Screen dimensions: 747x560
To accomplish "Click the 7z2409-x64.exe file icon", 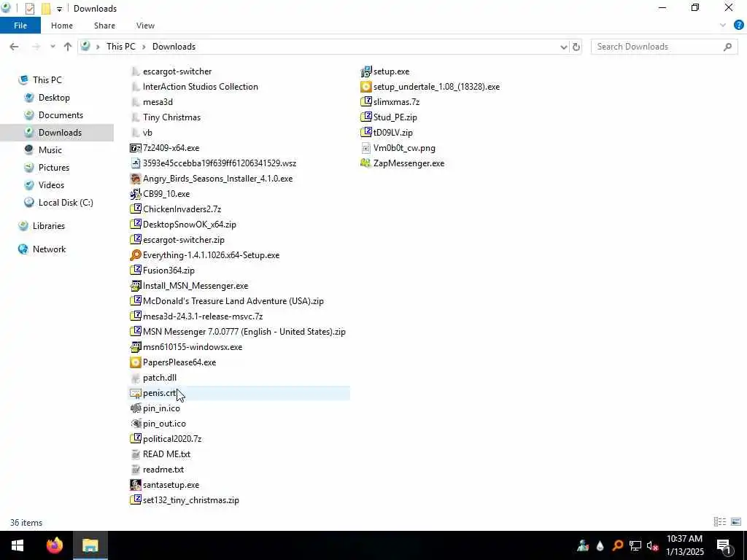I will [x=136, y=148].
